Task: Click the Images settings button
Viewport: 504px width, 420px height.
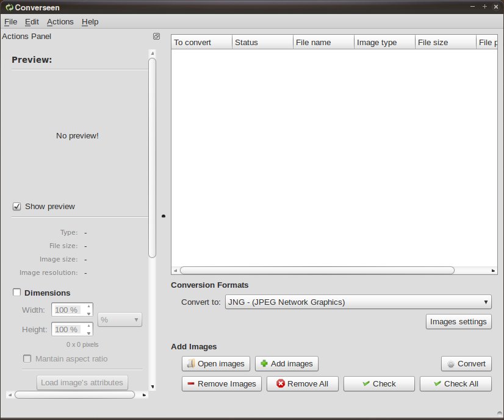Action: coord(458,322)
